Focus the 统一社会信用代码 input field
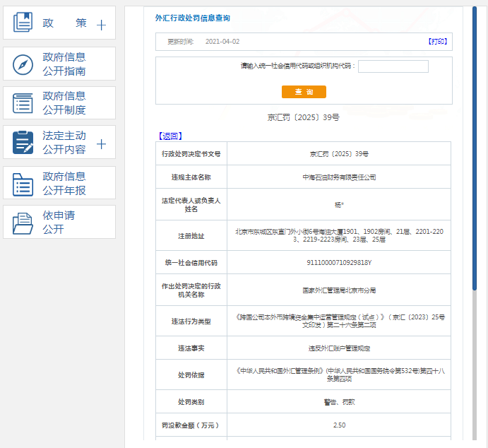This screenshot has width=488, height=448. click(393, 66)
